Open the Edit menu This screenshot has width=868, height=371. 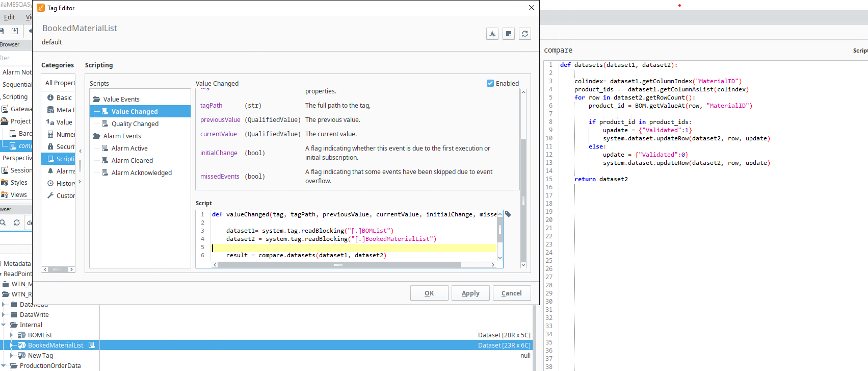coord(9,17)
